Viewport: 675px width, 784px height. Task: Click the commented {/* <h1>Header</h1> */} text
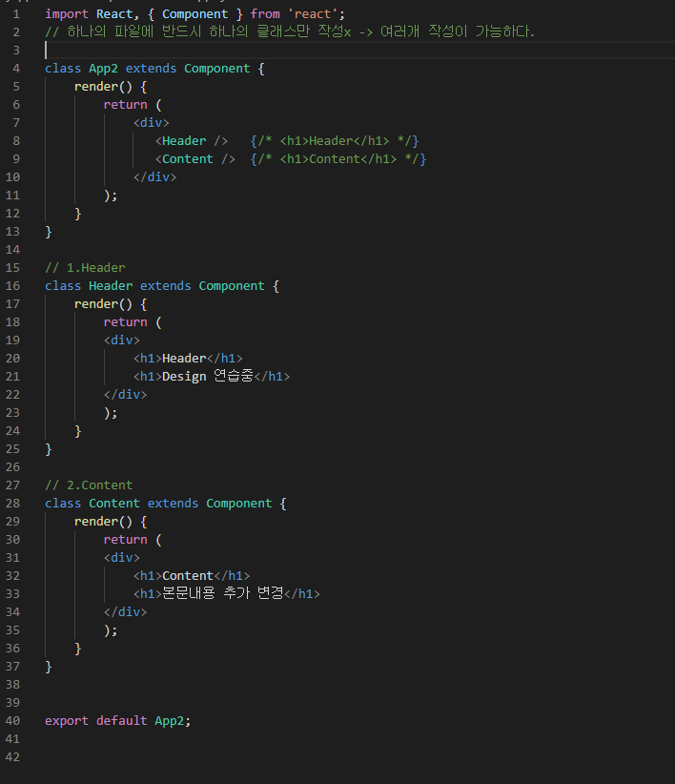tap(335, 141)
